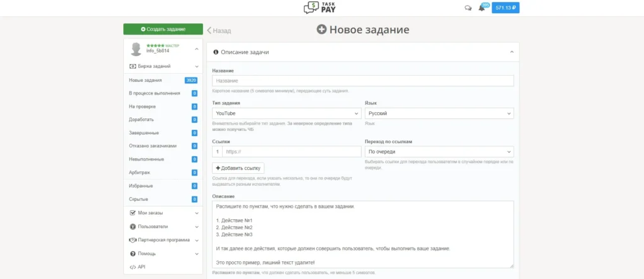Click the Мои заказы checkbox icon
Screen dimensions: 644x279
(x=132, y=213)
